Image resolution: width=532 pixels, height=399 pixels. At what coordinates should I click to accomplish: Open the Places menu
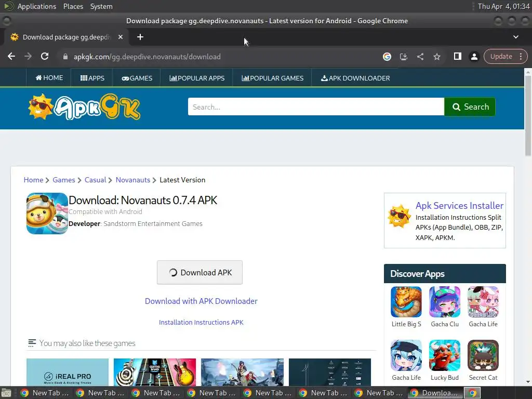point(73,6)
